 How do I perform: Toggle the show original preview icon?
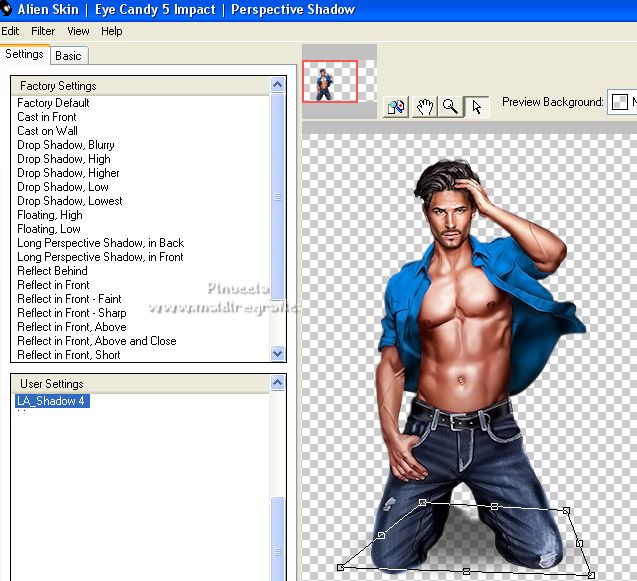pyautogui.click(x=396, y=107)
